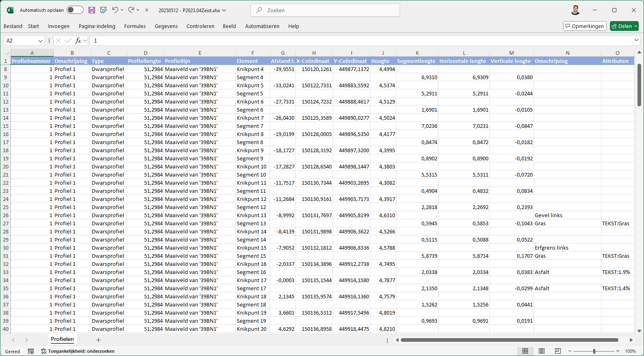Switch to Page Layout view icon
This screenshot has height=356, width=644.
[x=542, y=351]
